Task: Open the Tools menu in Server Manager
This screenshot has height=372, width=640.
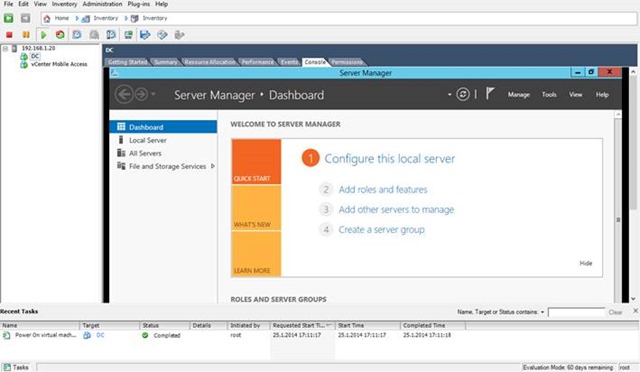Action: tap(549, 95)
